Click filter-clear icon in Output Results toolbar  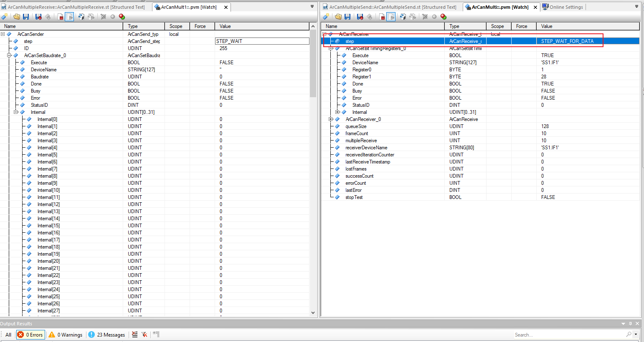coord(145,334)
